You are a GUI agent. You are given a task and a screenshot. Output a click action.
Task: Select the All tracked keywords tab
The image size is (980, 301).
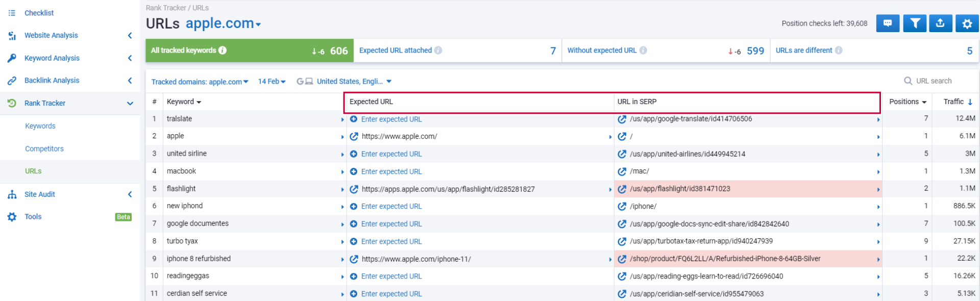pos(250,51)
